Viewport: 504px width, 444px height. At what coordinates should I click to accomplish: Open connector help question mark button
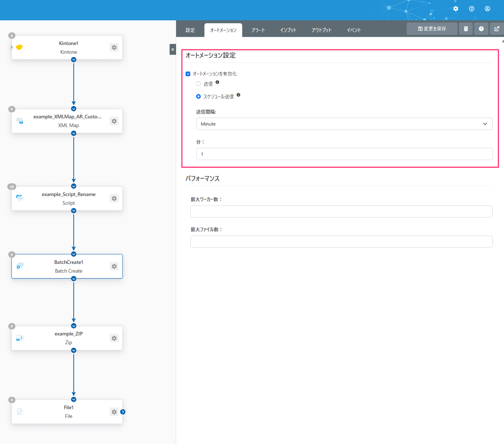coord(481,29)
